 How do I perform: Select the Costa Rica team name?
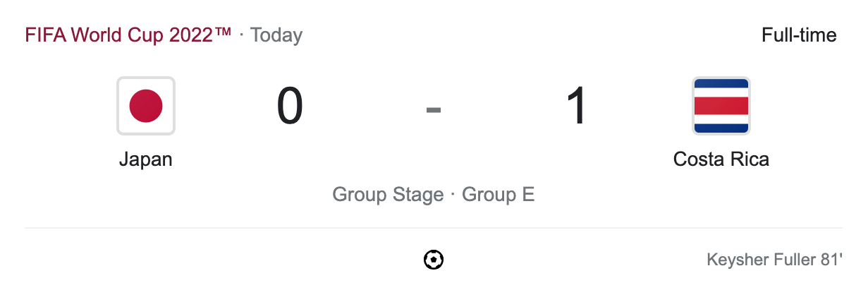721,159
